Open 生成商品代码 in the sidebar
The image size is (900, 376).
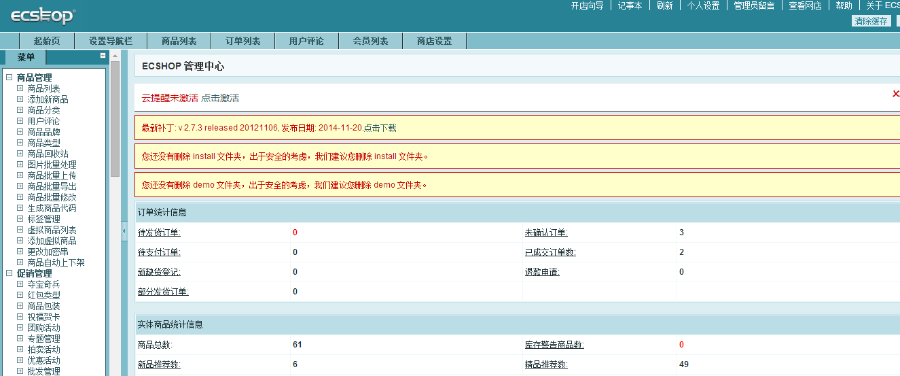click(x=52, y=208)
